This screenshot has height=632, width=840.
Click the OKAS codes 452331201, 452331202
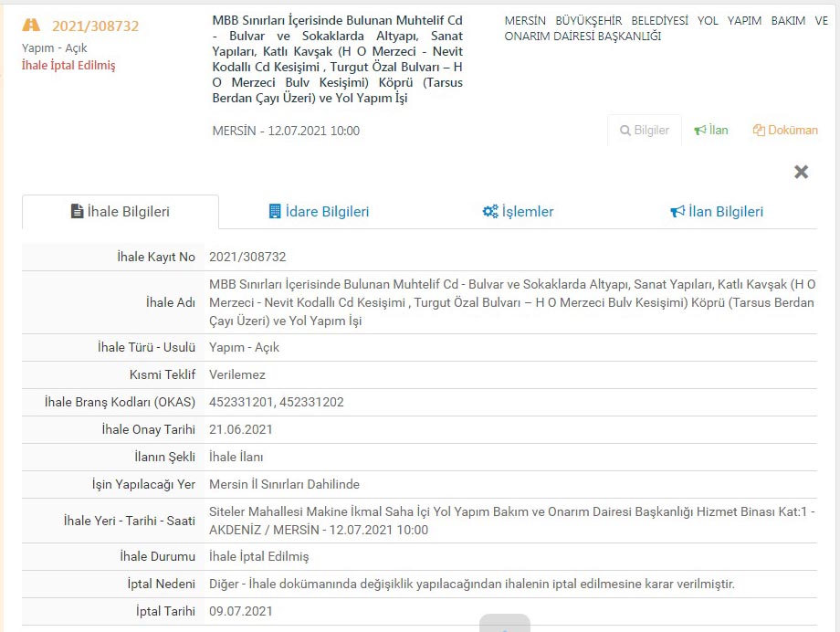click(277, 402)
